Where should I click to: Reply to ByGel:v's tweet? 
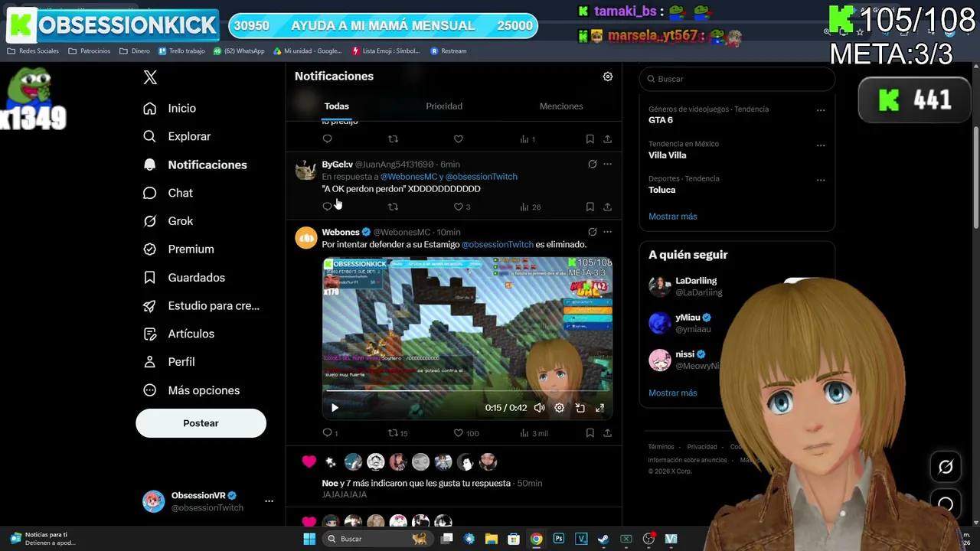[x=327, y=207]
